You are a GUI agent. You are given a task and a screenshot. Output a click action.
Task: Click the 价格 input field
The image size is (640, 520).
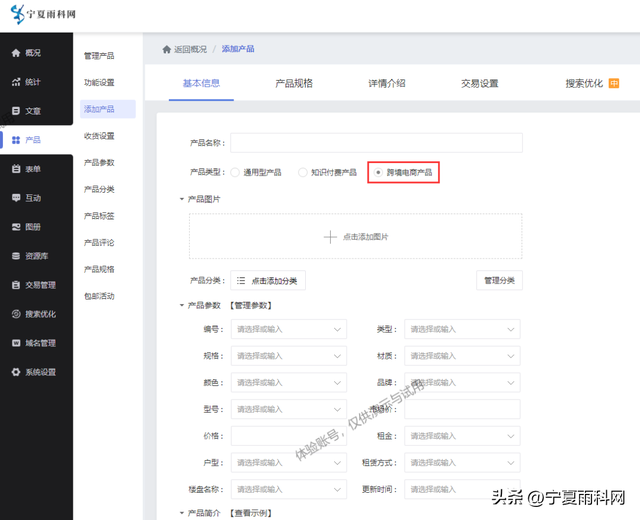(x=289, y=436)
